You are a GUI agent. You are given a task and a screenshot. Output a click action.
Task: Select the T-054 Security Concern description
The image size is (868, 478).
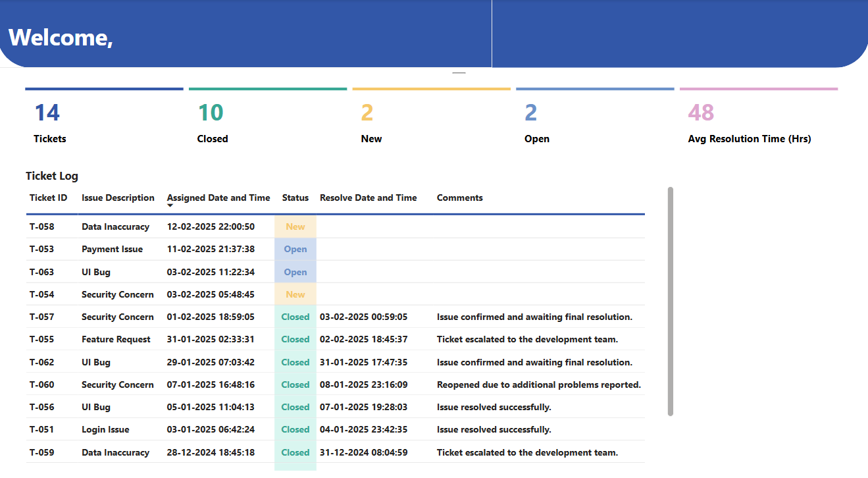117,294
